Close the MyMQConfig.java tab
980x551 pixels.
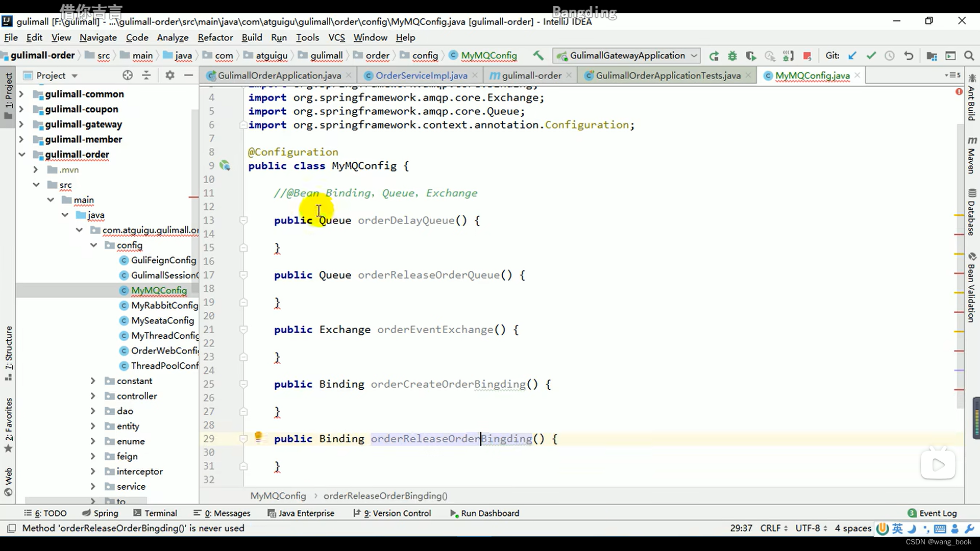[857, 76]
